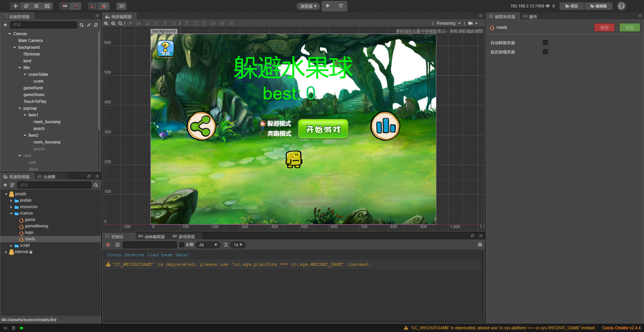644x332 pixels.
Task: Refresh the 层级管理器 hierarchy tree
Action: tap(96, 25)
